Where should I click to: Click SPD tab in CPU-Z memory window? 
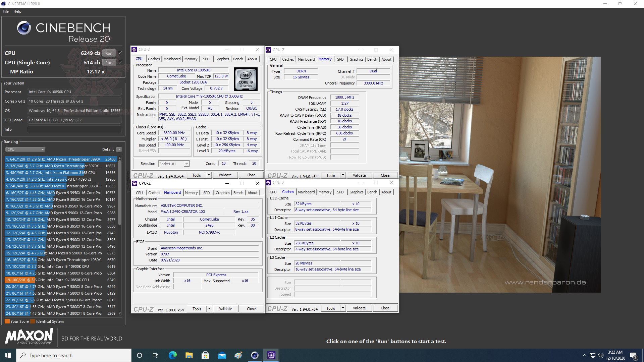coord(340,59)
